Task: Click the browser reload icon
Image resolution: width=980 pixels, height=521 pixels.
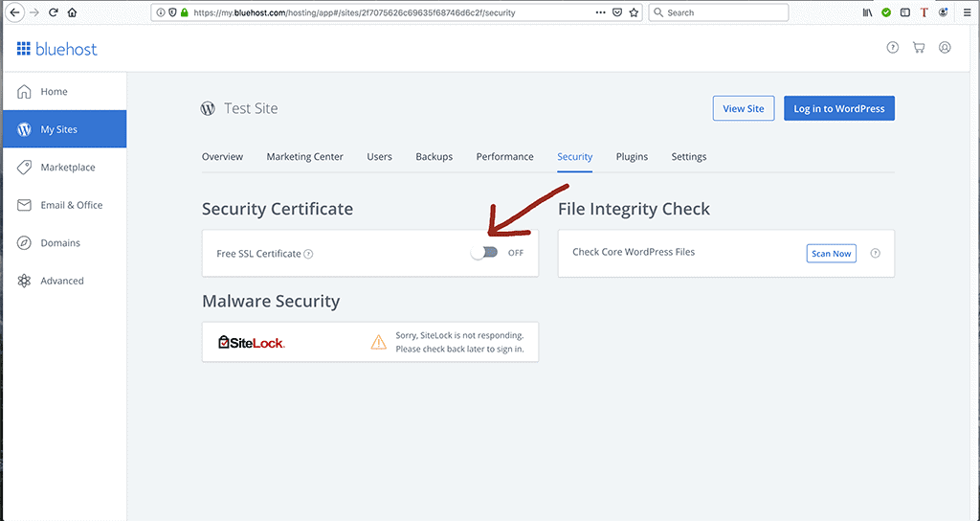Action: click(x=53, y=12)
